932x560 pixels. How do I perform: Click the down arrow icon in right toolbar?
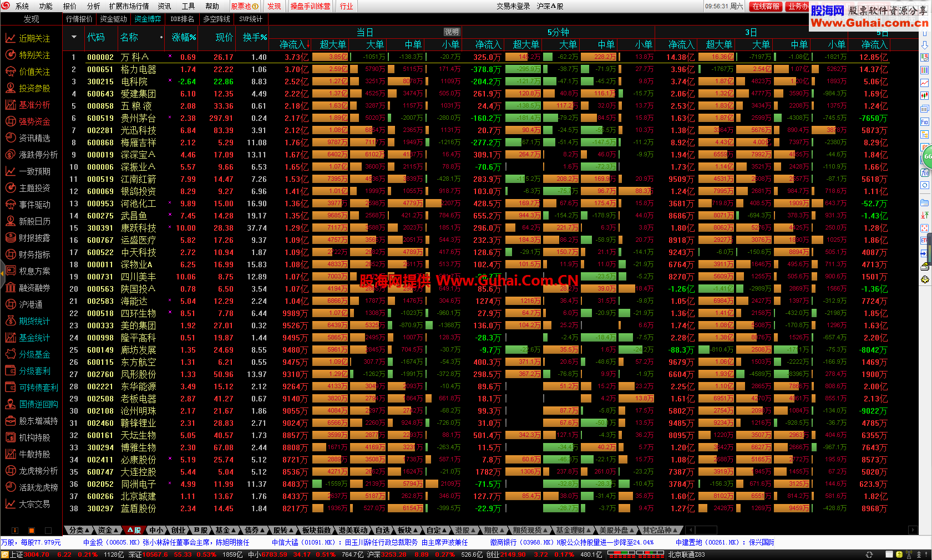pyautogui.click(x=925, y=44)
